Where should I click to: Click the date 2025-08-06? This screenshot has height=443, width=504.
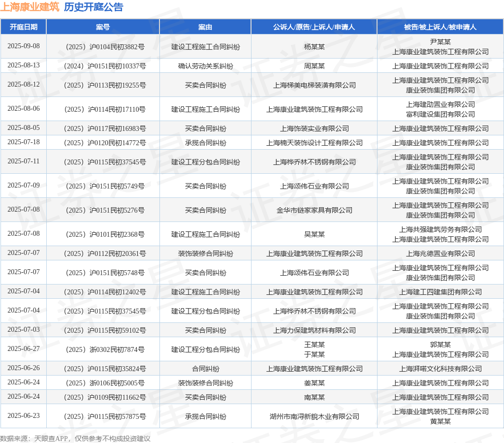tap(24, 108)
